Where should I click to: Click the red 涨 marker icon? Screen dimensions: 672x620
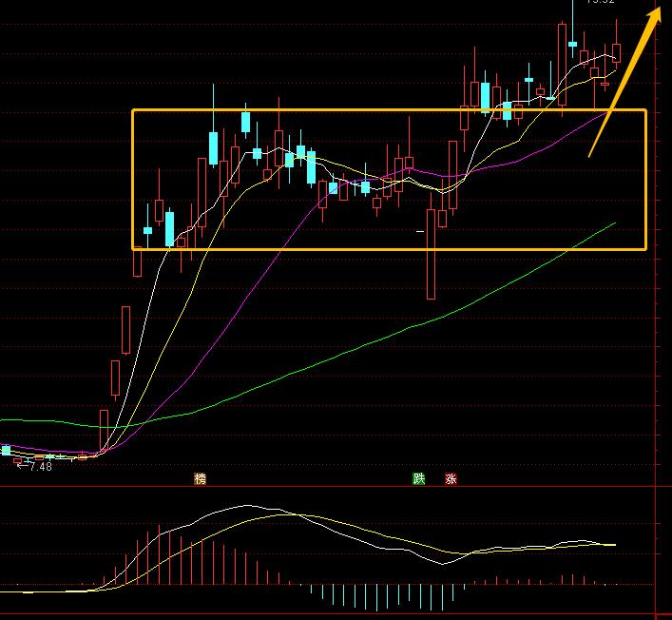(x=451, y=478)
